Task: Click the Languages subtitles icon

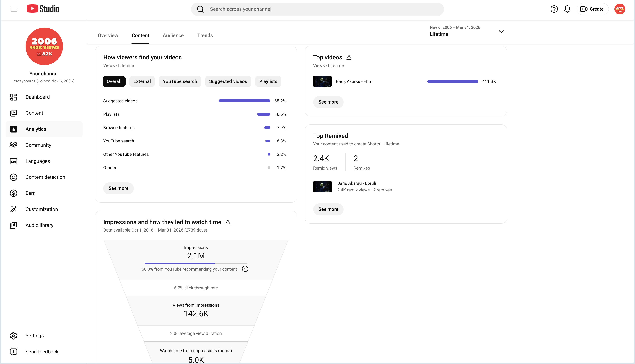Action: 14,161
